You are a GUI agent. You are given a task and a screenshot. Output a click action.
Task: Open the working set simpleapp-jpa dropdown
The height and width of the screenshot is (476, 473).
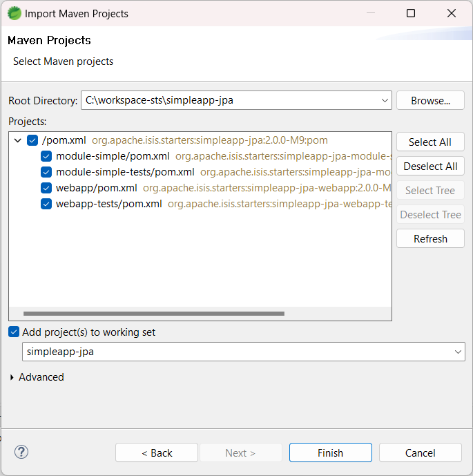(457, 352)
